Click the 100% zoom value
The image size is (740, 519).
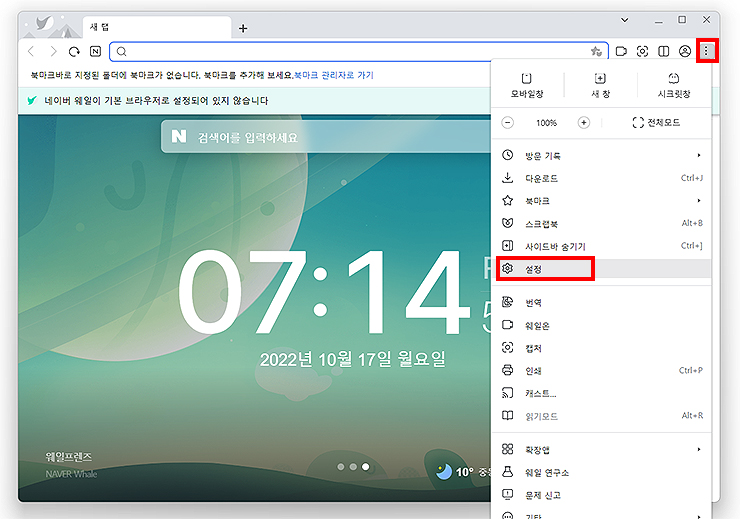546,123
